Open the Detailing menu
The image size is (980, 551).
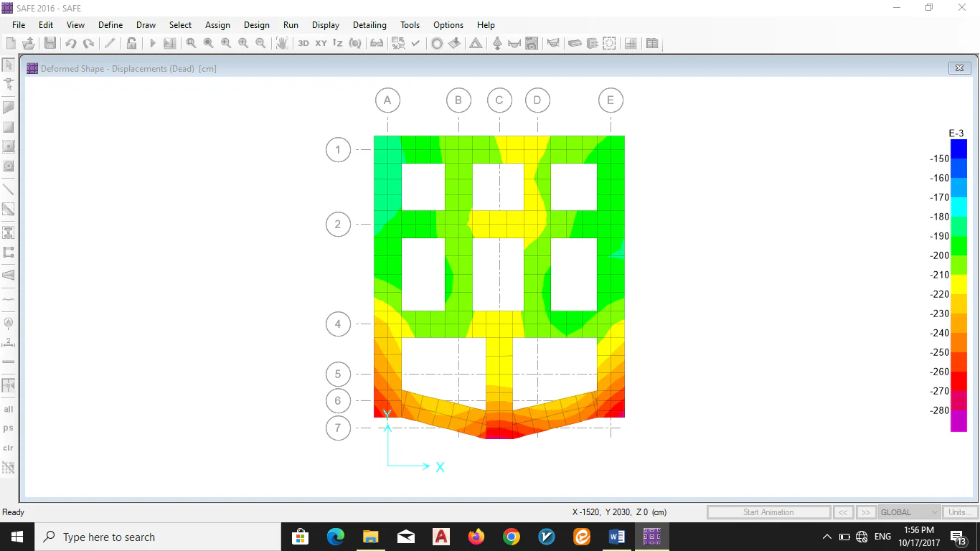point(369,25)
